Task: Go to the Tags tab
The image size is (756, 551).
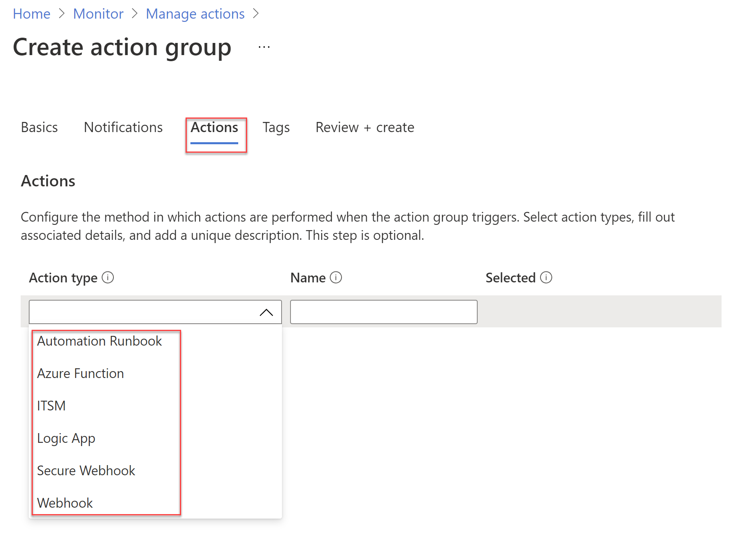Action: coord(276,127)
